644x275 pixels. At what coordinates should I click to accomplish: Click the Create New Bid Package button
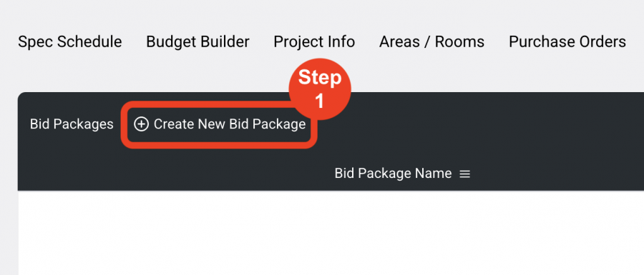point(220,124)
